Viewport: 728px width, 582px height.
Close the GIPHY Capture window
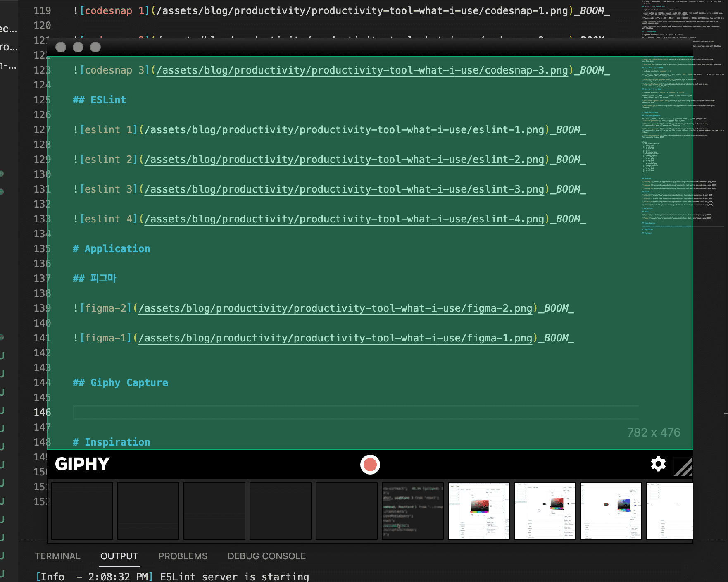61,47
